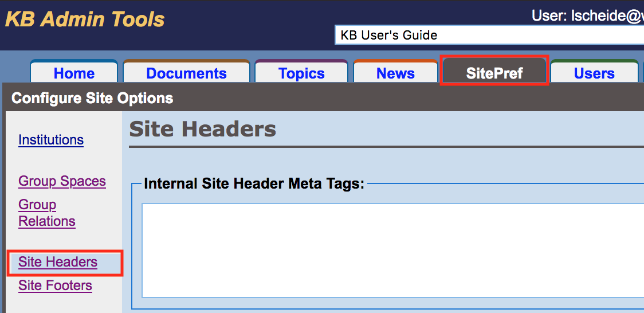Click the Internal Site Header Meta Tags label
The width and height of the screenshot is (644, 313).
click(254, 183)
